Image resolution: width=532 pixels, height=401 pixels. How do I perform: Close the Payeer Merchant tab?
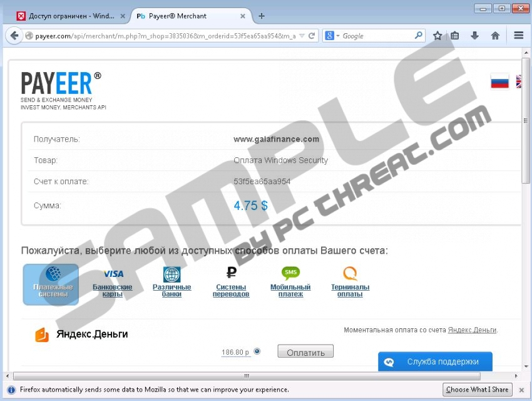point(243,16)
